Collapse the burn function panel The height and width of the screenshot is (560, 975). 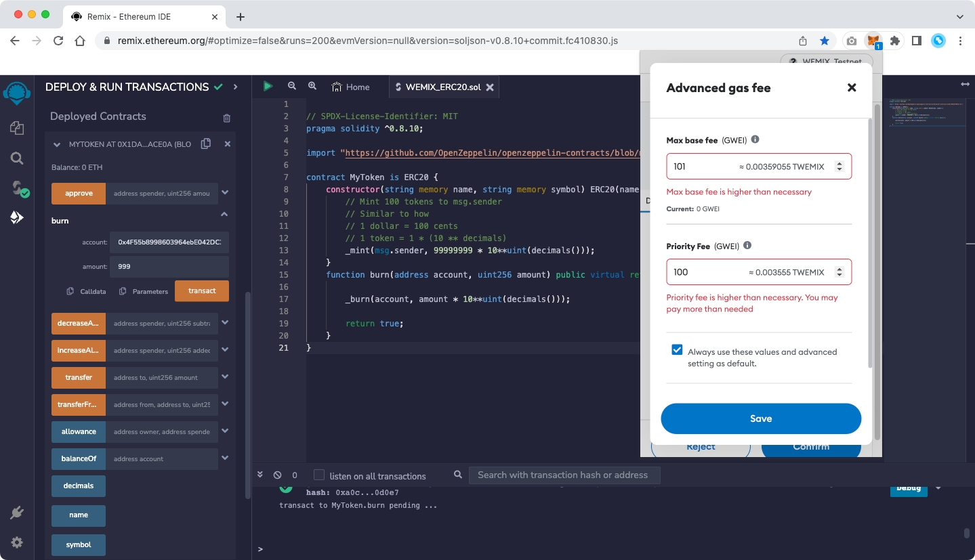224,215
